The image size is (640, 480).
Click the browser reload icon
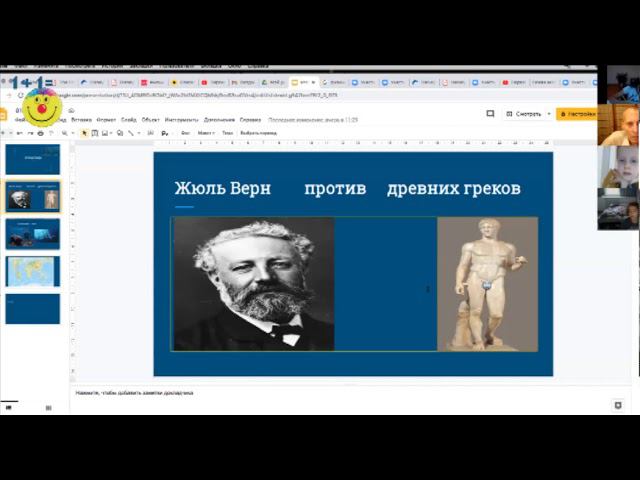(x=21, y=95)
